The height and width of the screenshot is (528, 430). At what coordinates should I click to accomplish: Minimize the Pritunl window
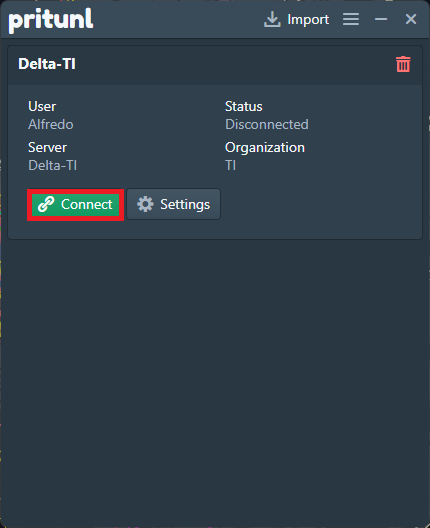coord(381,19)
